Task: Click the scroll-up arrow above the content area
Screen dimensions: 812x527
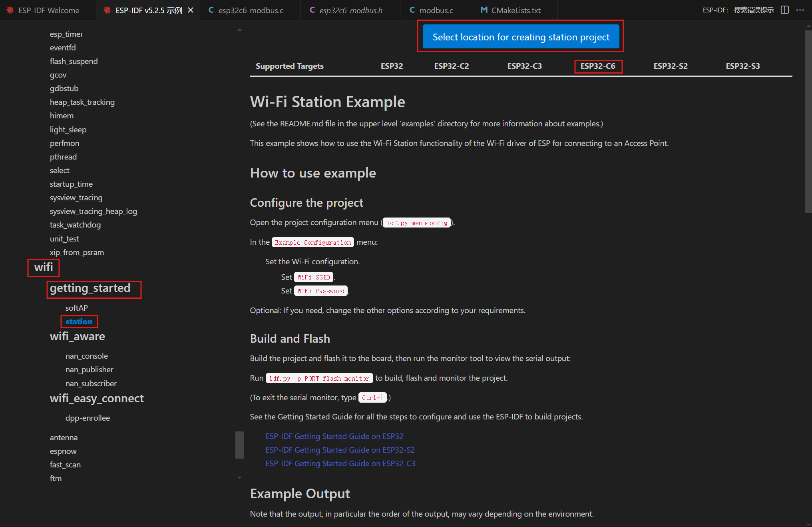Action: [239, 29]
